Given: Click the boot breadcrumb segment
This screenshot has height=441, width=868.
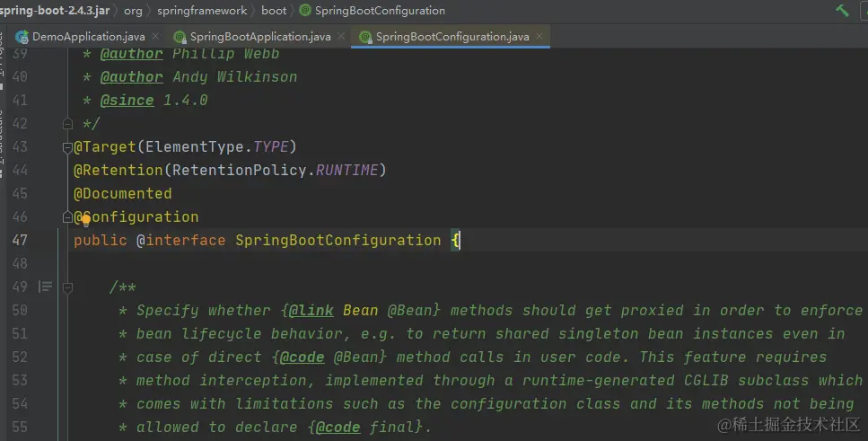Looking at the screenshot, I should 274,11.
